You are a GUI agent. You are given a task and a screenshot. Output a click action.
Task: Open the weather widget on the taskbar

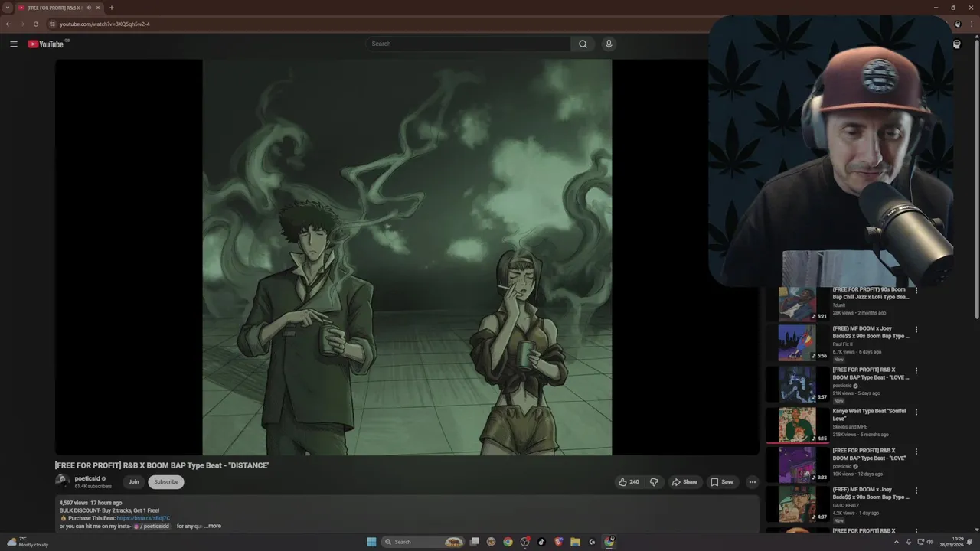coord(28,542)
